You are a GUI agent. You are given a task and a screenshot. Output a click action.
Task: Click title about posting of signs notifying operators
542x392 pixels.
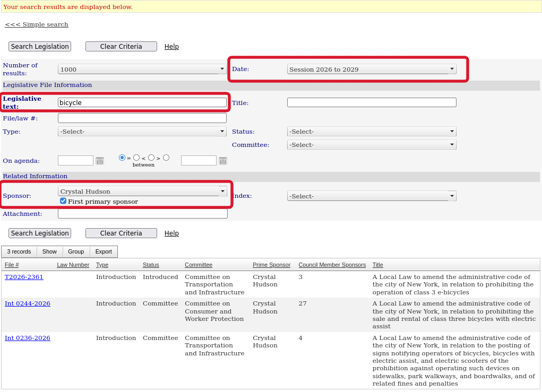pyautogui.click(x=453, y=361)
